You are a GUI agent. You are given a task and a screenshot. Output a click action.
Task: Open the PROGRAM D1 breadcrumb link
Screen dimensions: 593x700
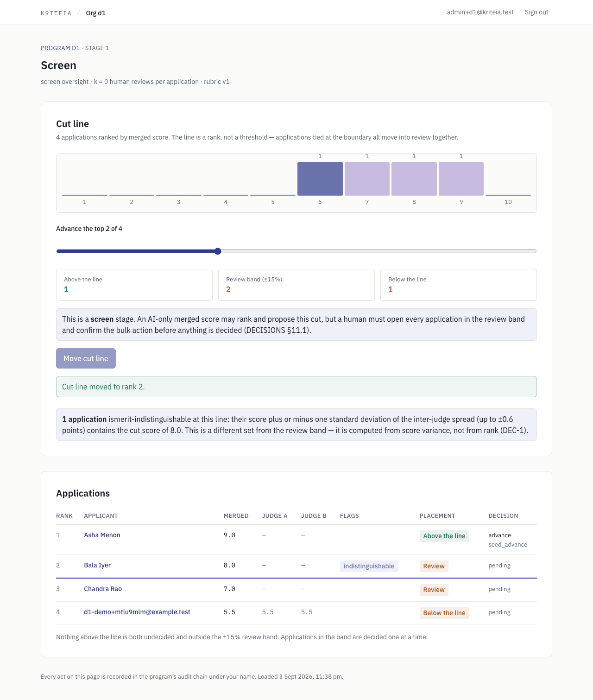[60, 48]
